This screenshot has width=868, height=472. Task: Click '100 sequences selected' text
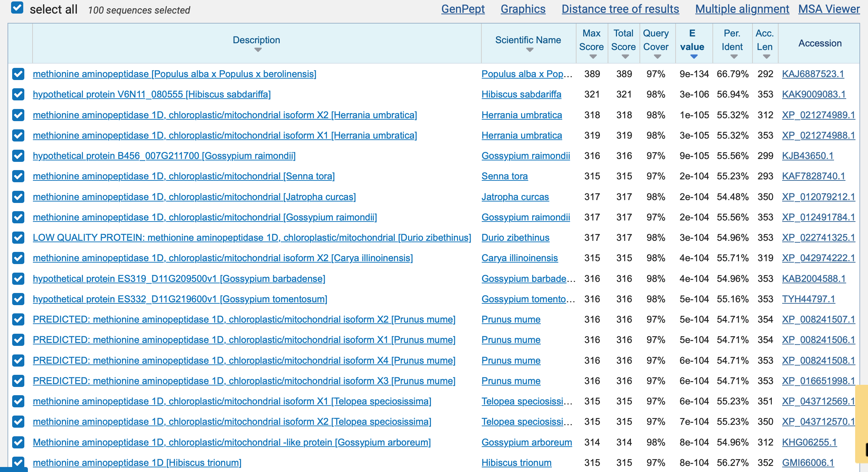[139, 10]
